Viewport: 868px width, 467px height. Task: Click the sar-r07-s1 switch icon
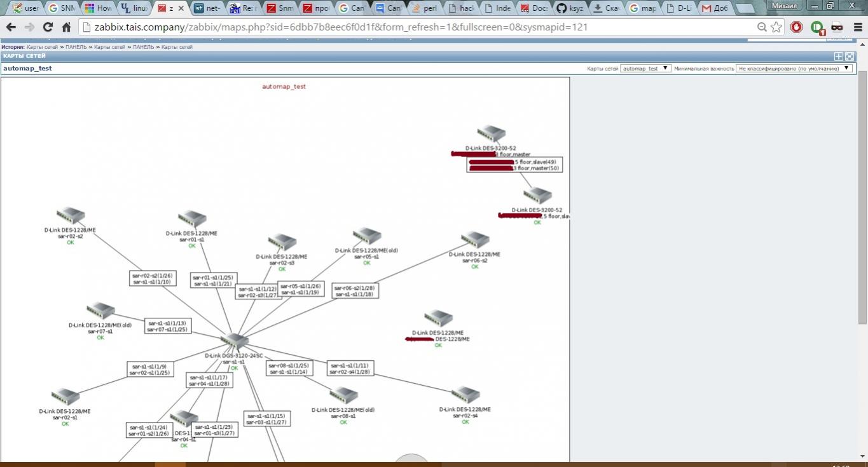(x=100, y=311)
